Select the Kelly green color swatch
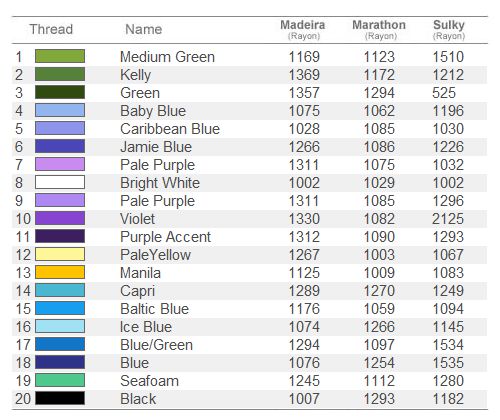Viewport: 500px width, 420px height. pos(60,74)
